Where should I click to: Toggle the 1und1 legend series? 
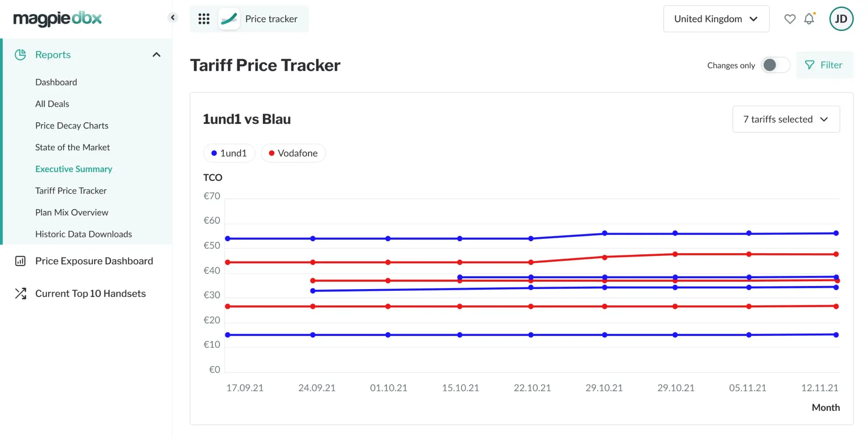[x=229, y=153]
